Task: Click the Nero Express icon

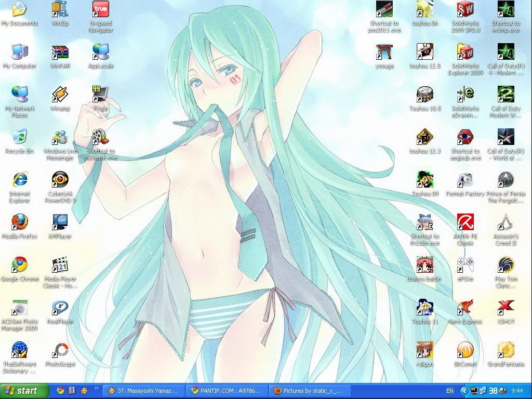Action: coord(465,307)
